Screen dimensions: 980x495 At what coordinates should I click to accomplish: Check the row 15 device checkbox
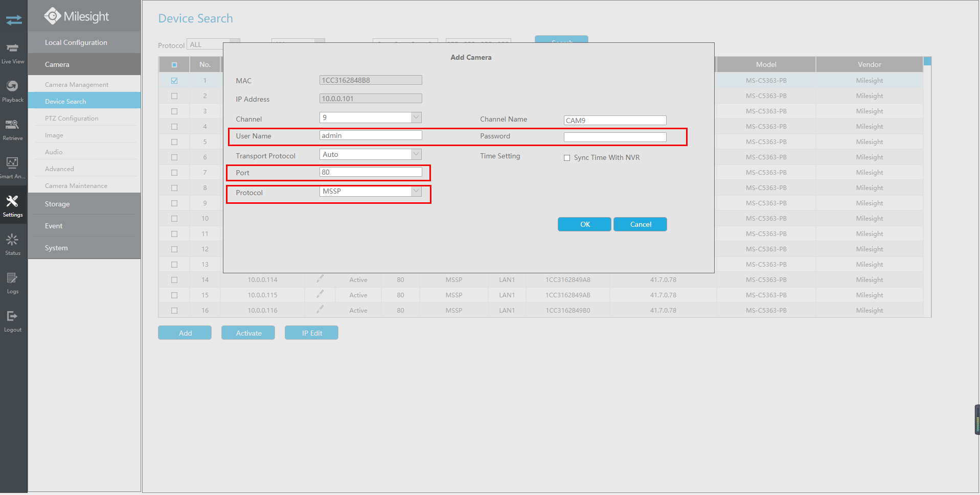[174, 295]
